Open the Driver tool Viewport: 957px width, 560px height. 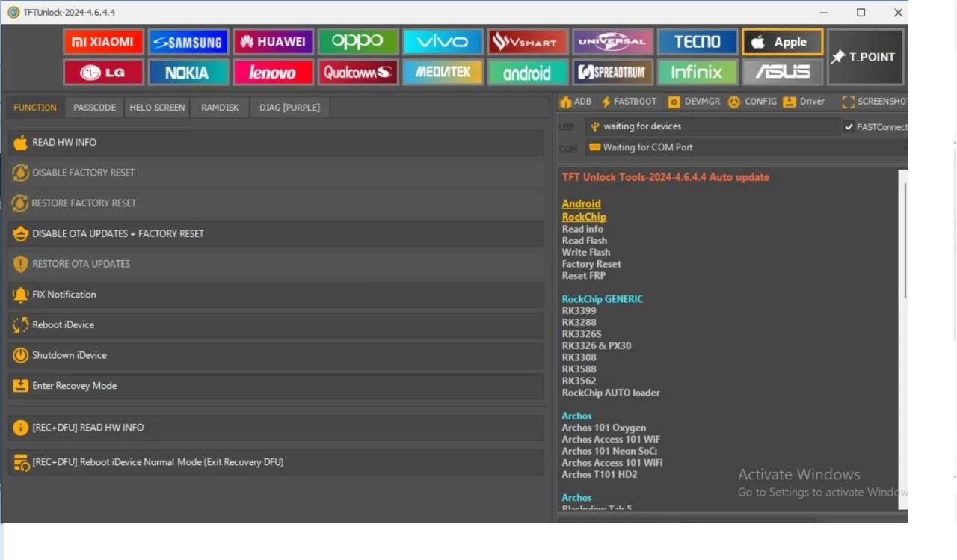pyautogui.click(x=804, y=102)
